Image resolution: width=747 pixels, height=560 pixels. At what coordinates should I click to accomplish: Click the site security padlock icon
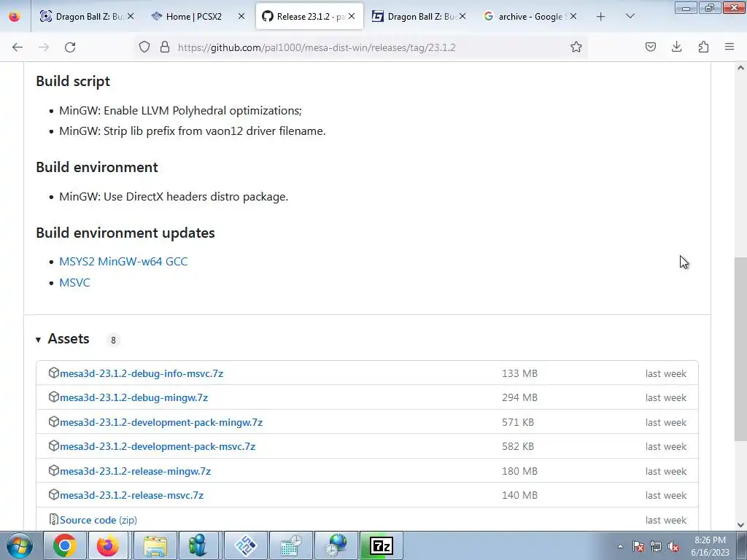coord(165,47)
